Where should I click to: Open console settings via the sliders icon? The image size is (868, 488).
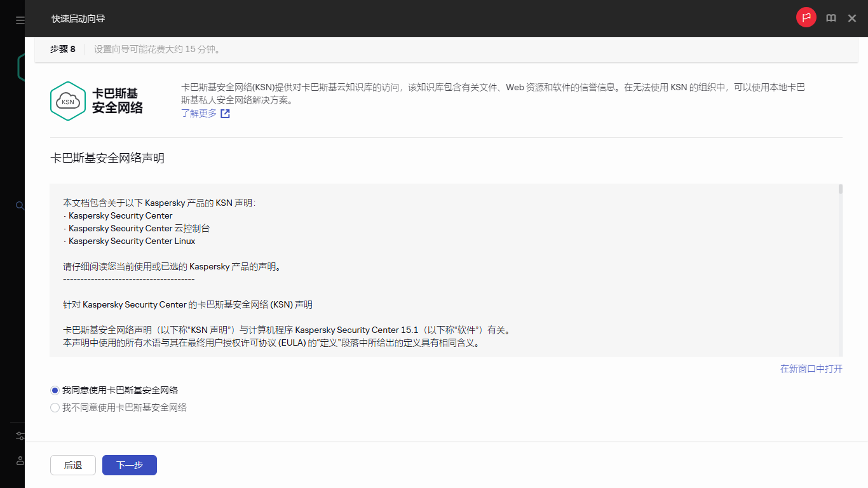[x=20, y=435]
